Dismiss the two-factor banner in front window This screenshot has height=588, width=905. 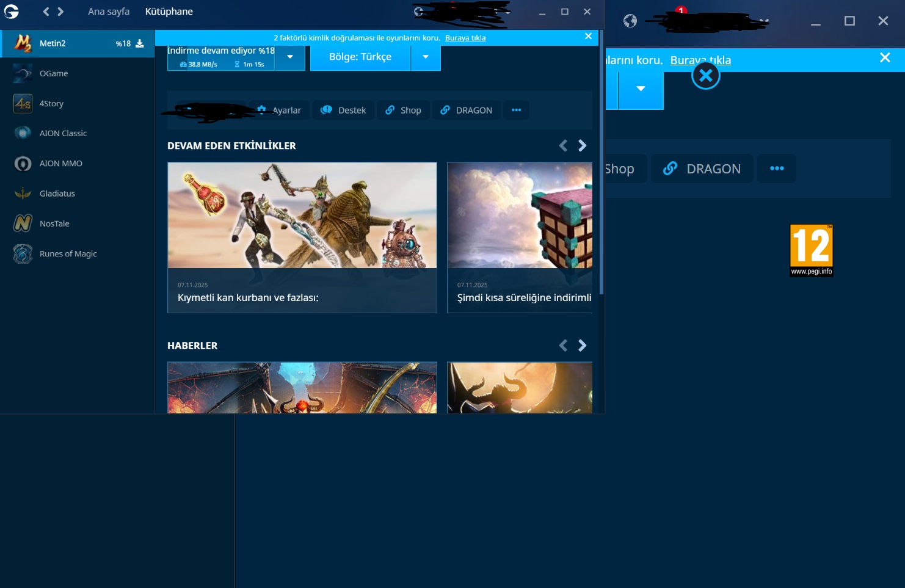pyautogui.click(x=588, y=37)
